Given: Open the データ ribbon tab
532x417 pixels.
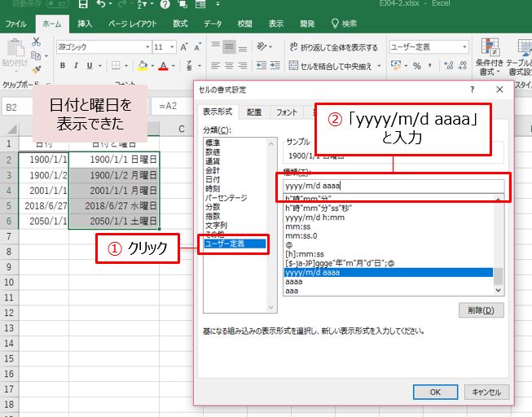Looking at the screenshot, I should point(213,24).
